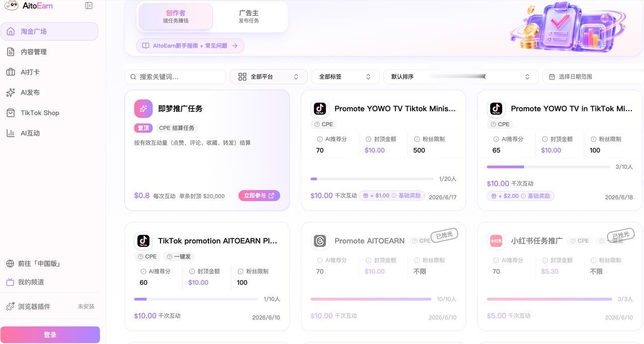The width and height of the screenshot is (644, 344).
Task: Open AitoEarn新手指南 + 常见问题 link
Action: point(190,46)
